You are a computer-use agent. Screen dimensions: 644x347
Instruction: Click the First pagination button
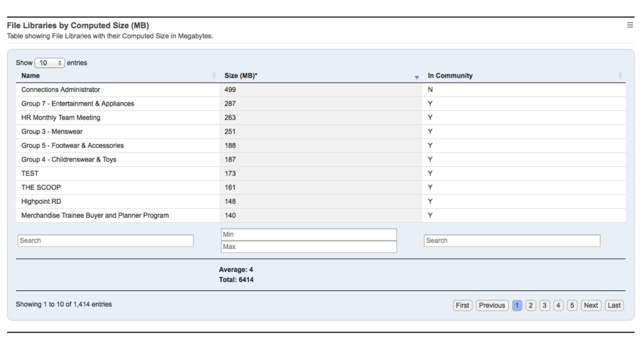(x=462, y=305)
